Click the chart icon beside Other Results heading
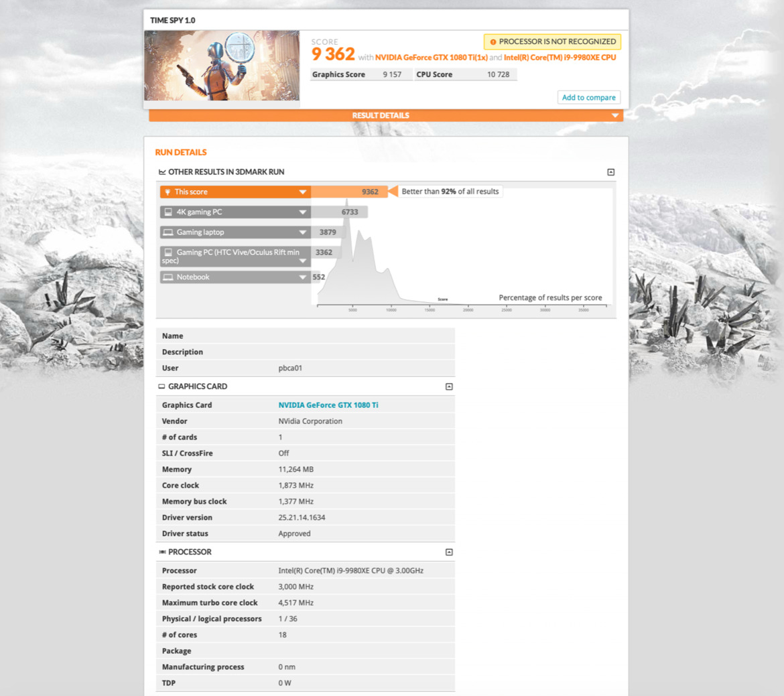 point(162,172)
